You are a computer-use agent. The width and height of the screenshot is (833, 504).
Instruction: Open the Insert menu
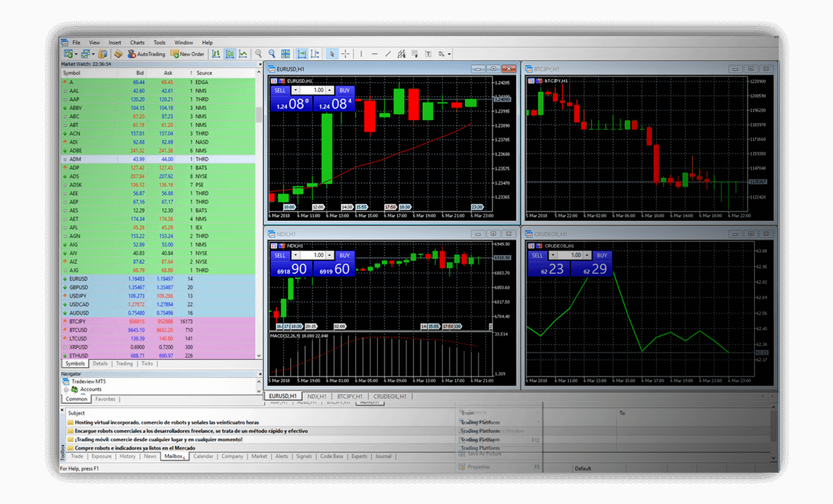click(x=115, y=43)
